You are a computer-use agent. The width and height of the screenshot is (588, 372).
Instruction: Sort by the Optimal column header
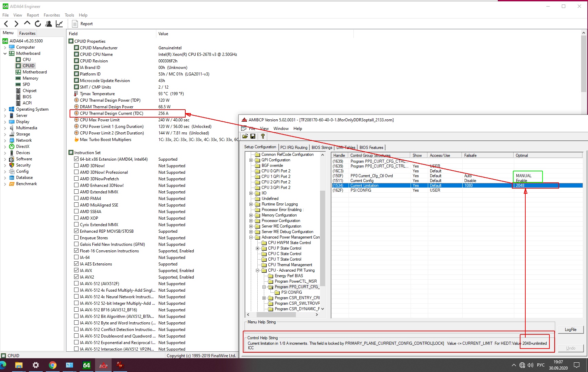click(548, 155)
